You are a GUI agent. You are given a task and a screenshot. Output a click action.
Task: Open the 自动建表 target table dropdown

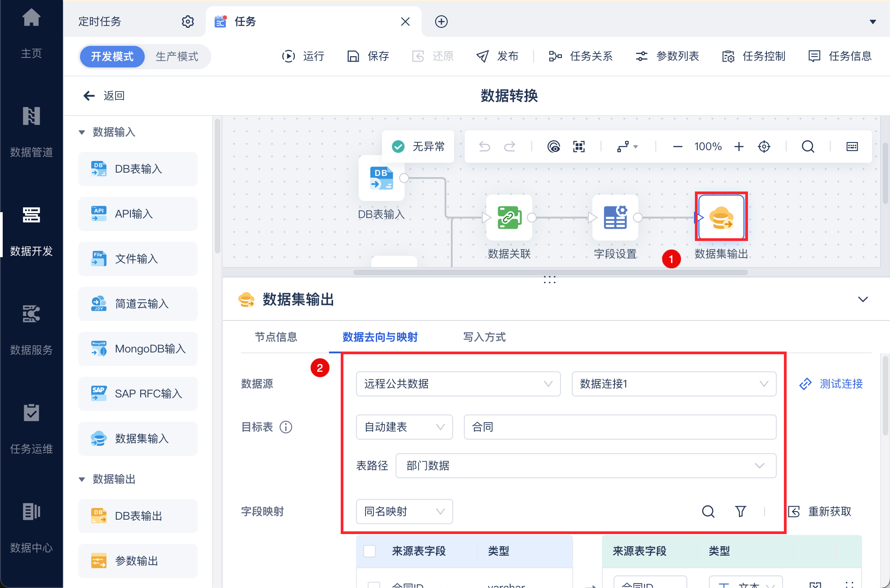[x=404, y=427]
